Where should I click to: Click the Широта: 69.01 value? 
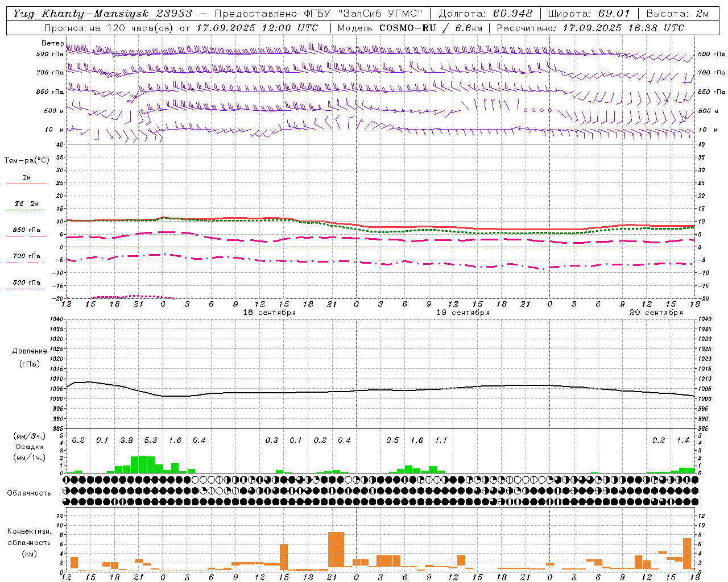point(589,14)
